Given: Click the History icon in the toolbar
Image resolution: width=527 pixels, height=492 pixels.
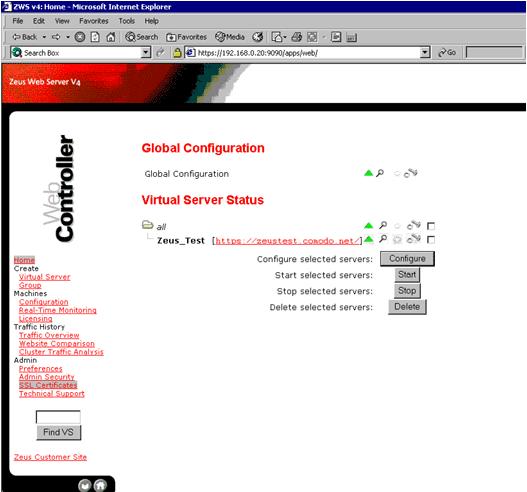Looking at the screenshot, I should coord(258,37).
